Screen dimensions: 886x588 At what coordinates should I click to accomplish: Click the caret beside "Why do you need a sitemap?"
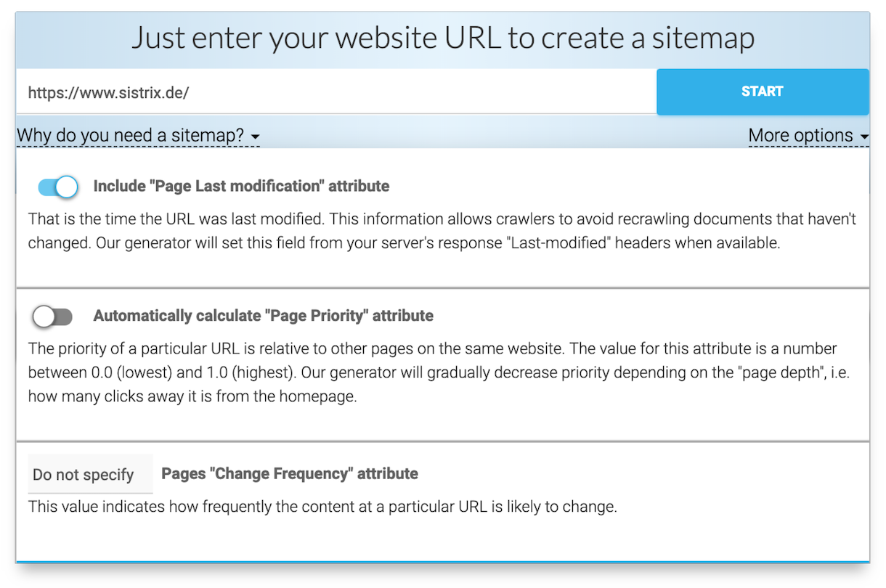(255, 136)
